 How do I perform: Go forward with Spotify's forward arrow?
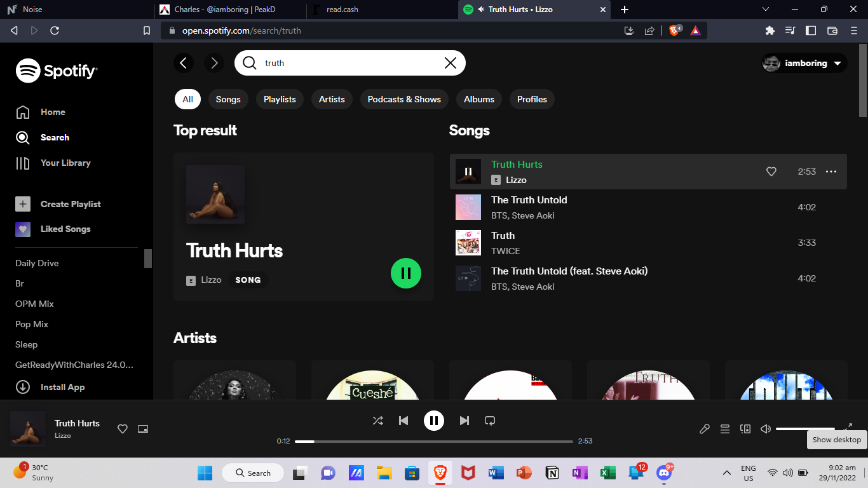214,63
